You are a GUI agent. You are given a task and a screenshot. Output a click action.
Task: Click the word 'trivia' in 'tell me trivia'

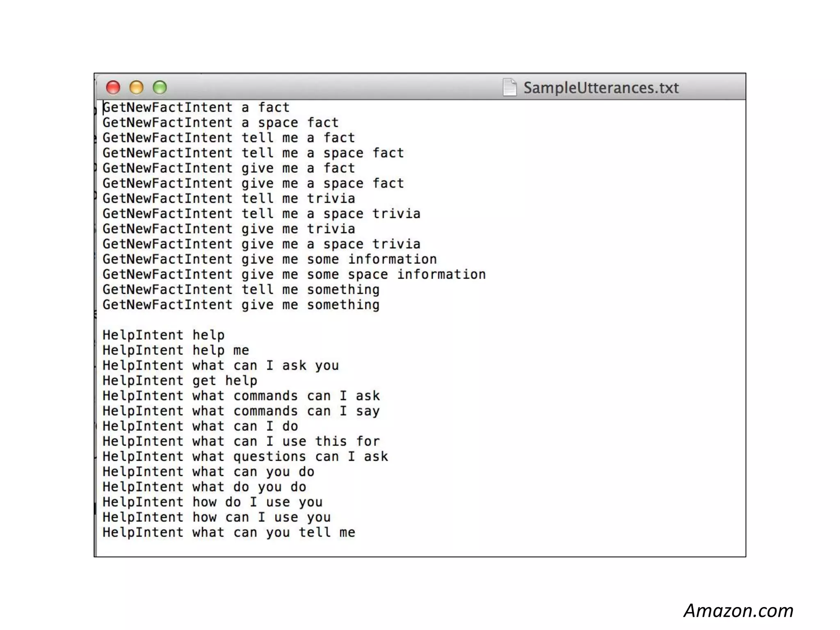tap(331, 199)
